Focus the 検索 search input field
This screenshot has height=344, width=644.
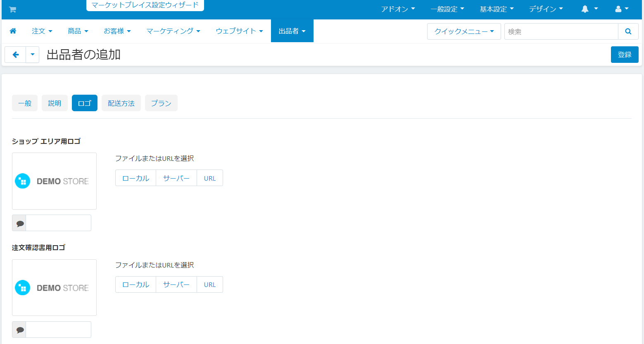(x=561, y=31)
